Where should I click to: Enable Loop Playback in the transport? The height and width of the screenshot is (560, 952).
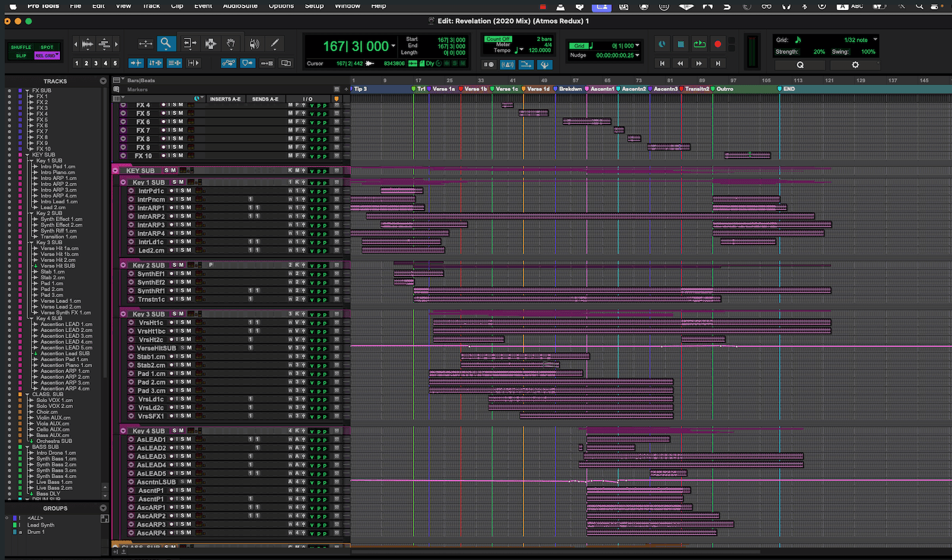699,44
